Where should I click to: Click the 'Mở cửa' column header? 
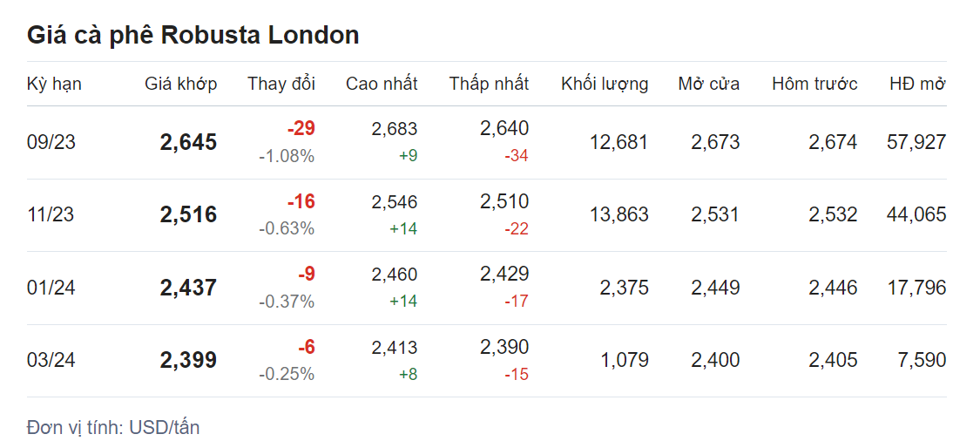[x=708, y=84]
